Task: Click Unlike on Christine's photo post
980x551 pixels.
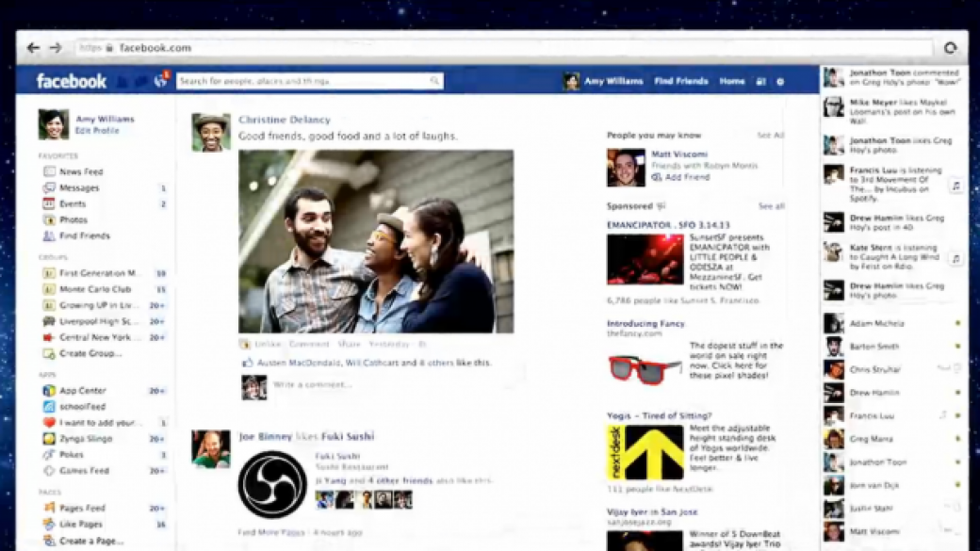Action: coord(268,344)
